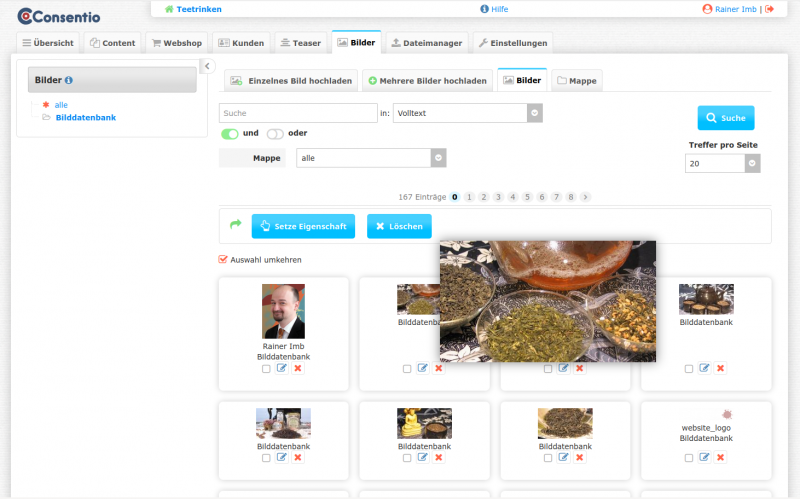The image size is (800, 499).
Task: Click the logout icon next to Rainer Imb
Action: coord(770,9)
